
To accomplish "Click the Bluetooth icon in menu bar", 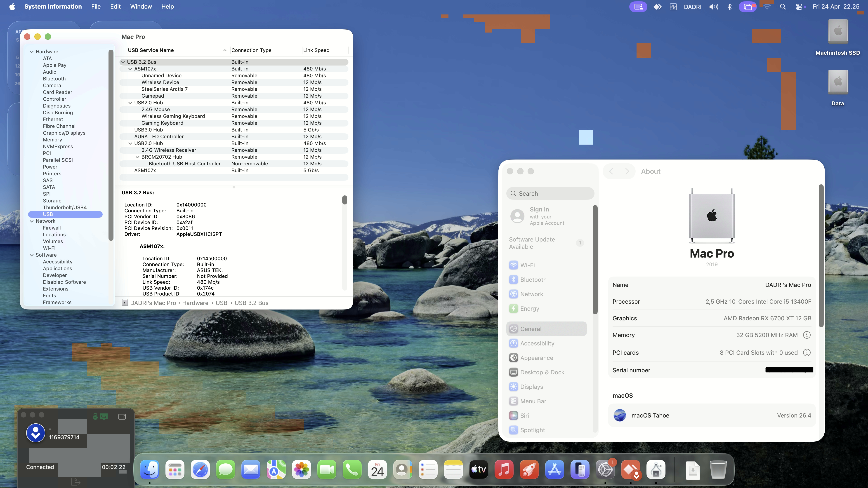I will pyautogui.click(x=729, y=7).
